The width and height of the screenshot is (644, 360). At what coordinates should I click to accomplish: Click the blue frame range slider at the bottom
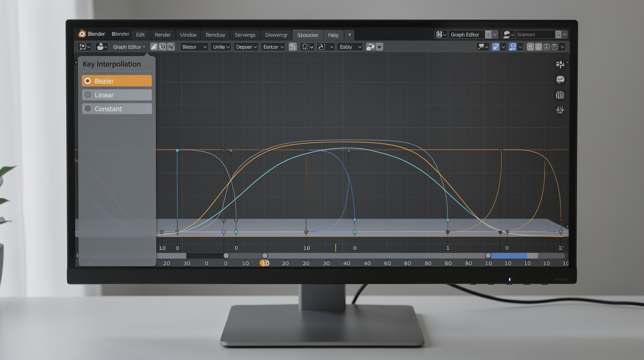pos(508,256)
